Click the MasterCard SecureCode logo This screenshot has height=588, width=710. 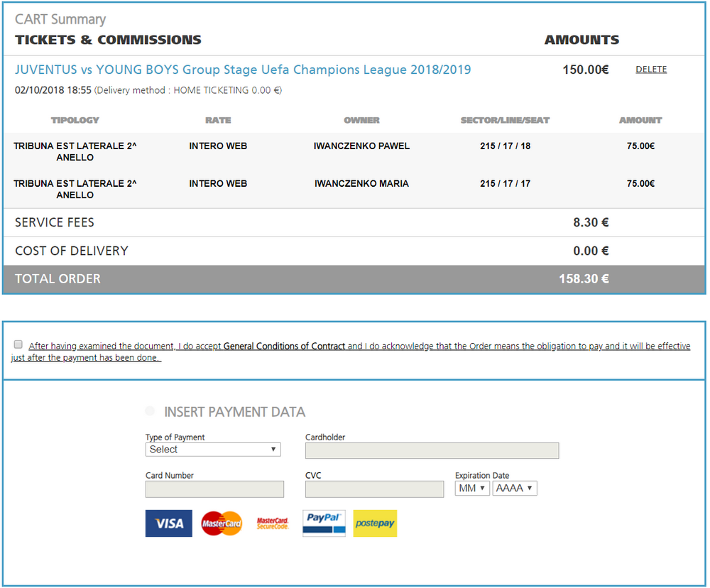click(273, 523)
